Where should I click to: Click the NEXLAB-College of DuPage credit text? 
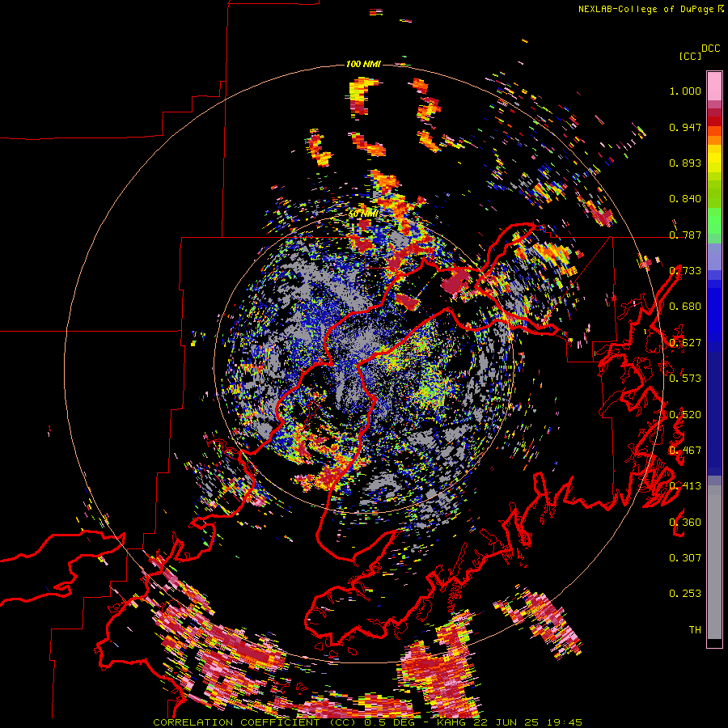(645, 9)
